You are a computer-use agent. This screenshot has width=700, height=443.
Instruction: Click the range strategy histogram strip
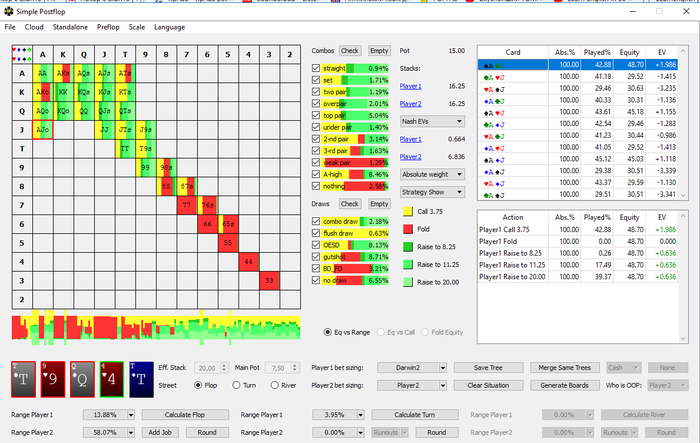pyautogui.click(x=156, y=327)
